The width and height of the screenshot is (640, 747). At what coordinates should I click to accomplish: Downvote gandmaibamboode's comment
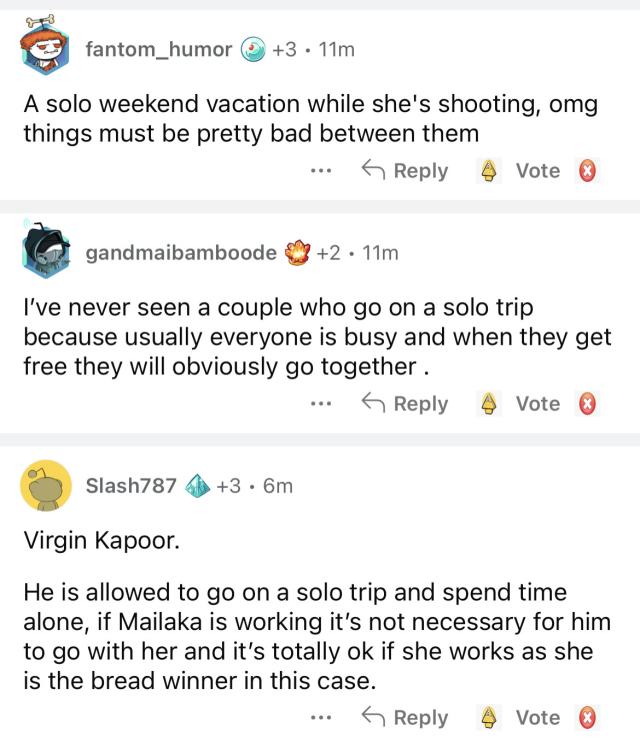coord(589,404)
